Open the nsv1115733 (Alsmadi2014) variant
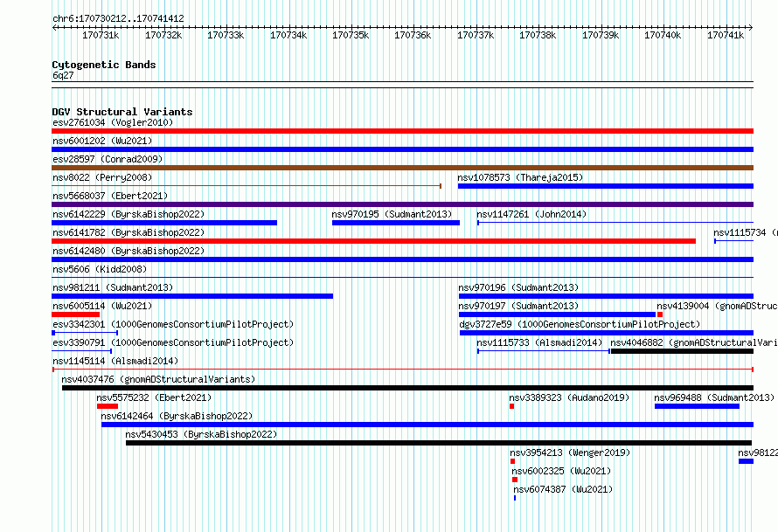This screenshot has height=532, width=778. tap(539, 342)
